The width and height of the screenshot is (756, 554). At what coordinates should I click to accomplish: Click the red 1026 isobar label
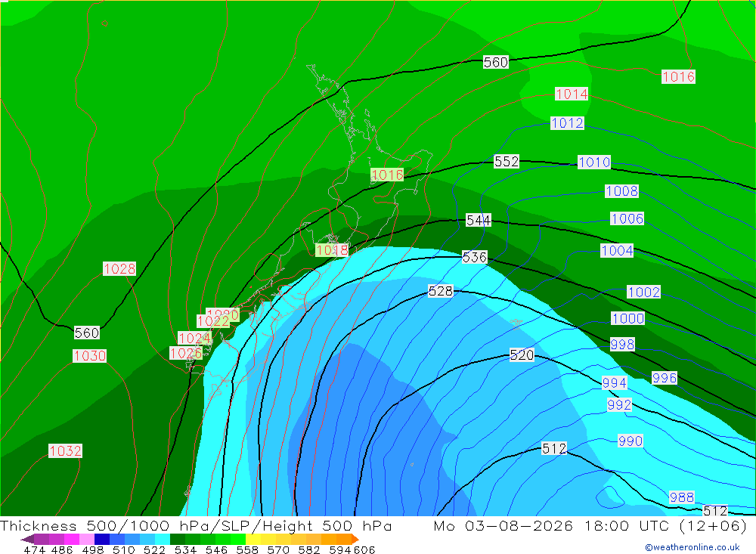point(186,354)
